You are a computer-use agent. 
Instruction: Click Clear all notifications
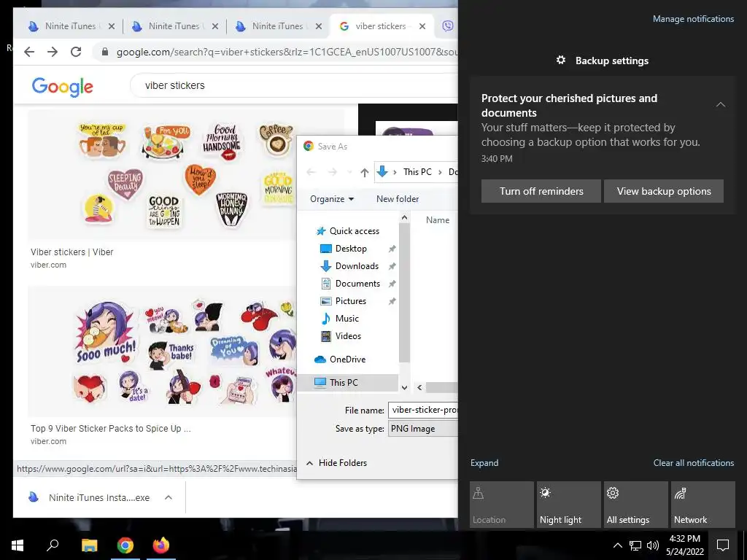click(x=694, y=463)
